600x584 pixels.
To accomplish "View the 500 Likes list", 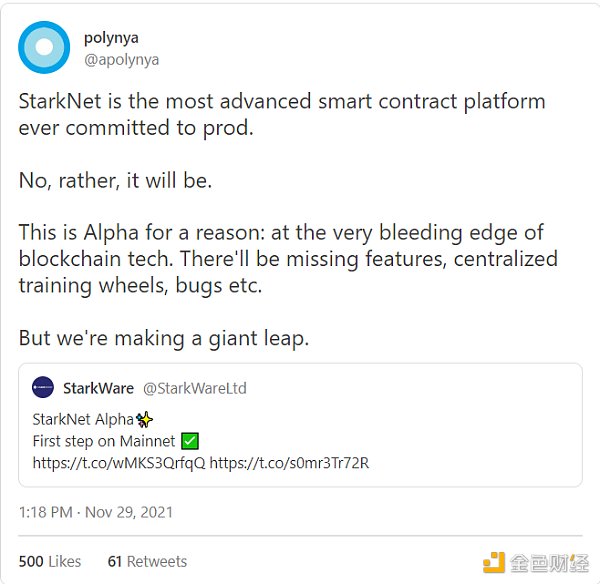I will (50, 561).
